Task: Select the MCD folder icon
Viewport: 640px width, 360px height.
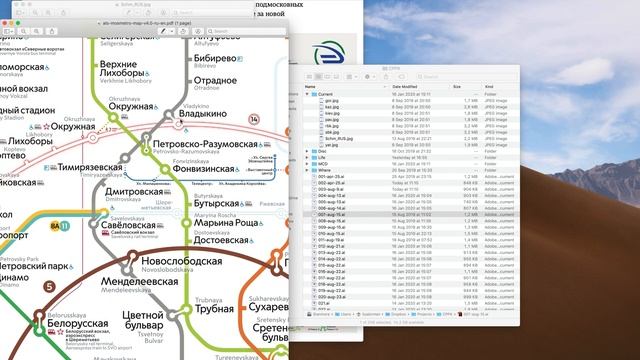Action: point(314,164)
